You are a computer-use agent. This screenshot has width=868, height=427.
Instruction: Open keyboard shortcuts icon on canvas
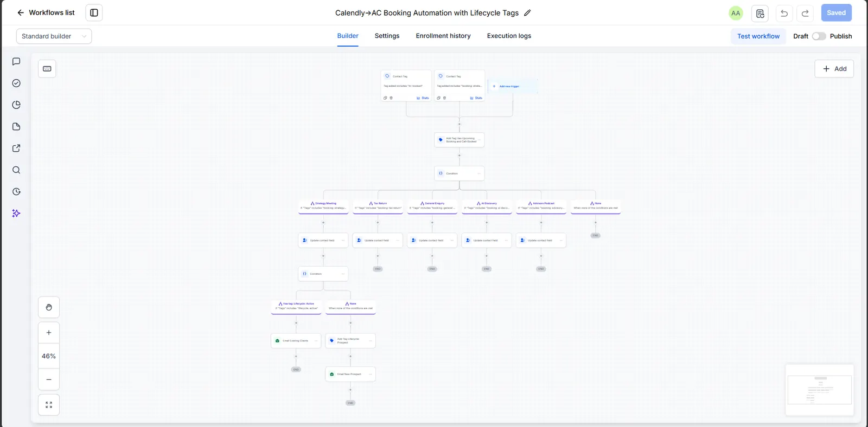47,69
